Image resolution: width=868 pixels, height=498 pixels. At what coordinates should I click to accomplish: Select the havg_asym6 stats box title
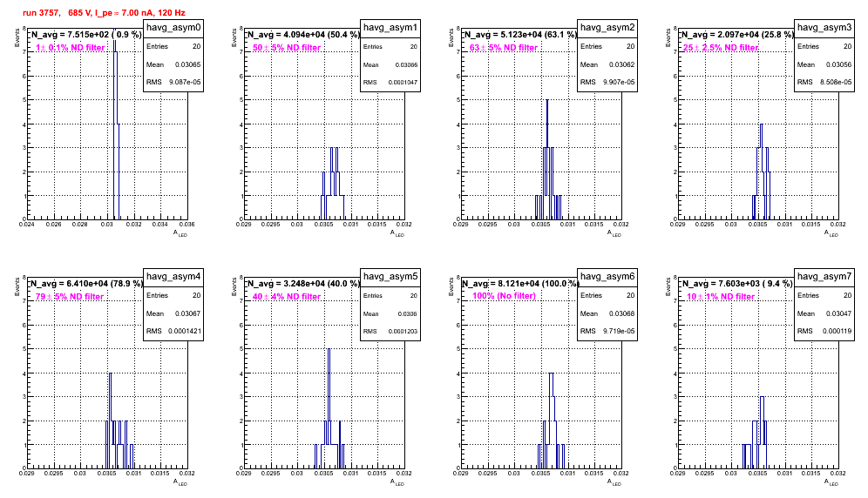tap(607, 277)
